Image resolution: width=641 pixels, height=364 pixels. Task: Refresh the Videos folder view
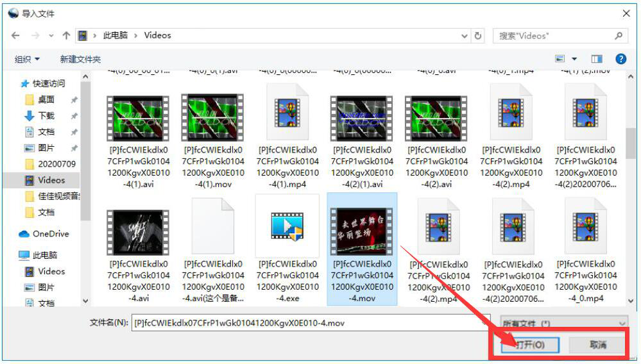pos(478,36)
